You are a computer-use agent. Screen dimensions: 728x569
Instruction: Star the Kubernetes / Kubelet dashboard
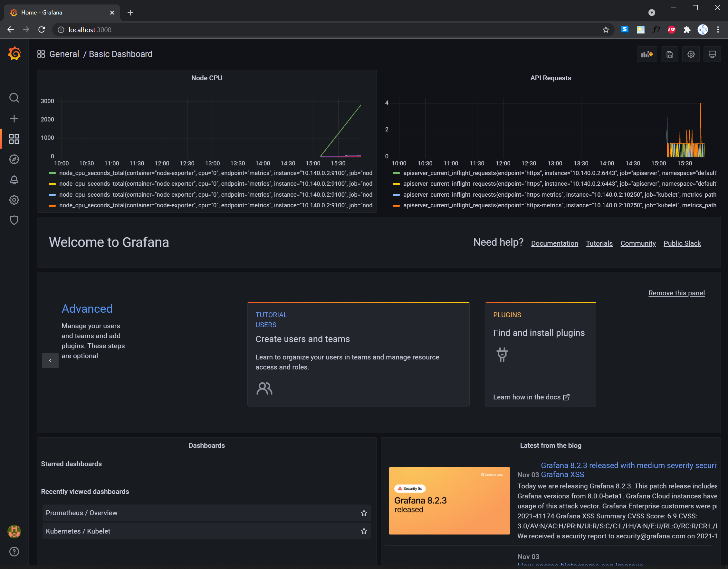[364, 531]
